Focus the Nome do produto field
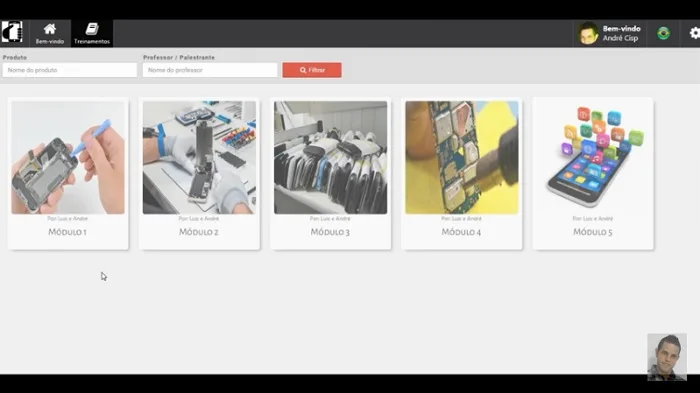Viewport: 700px width, 393px height. 70,70
